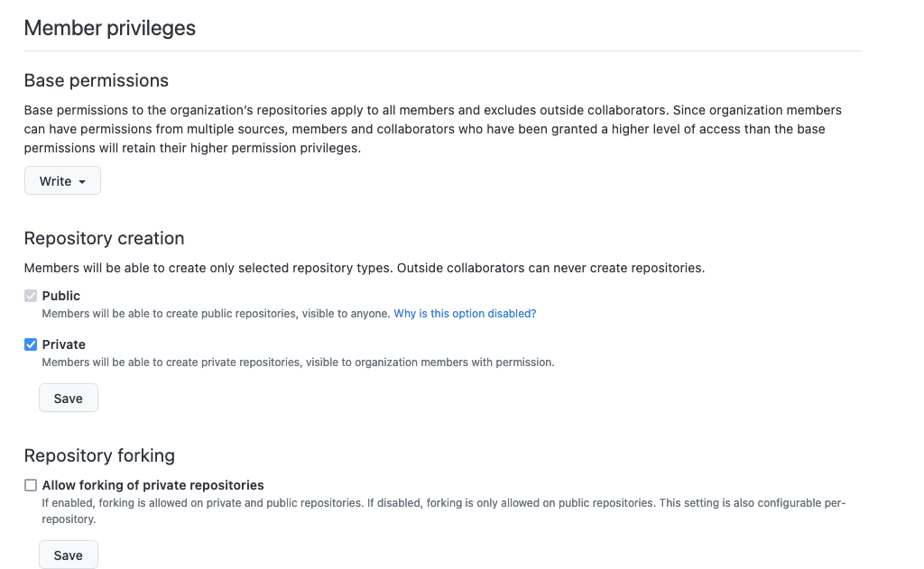Click the Base permissions section heading
The image size is (924, 569).
click(x=97, y=80)
